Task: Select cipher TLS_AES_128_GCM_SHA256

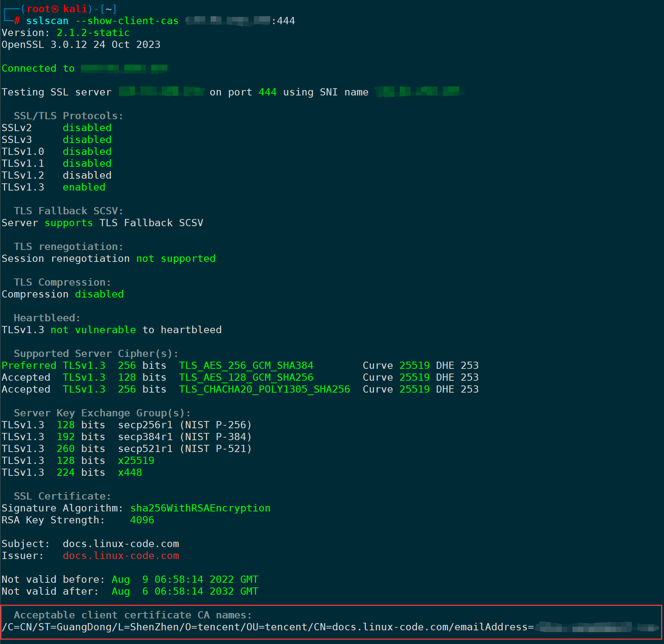Action: [x=246, y=377]
